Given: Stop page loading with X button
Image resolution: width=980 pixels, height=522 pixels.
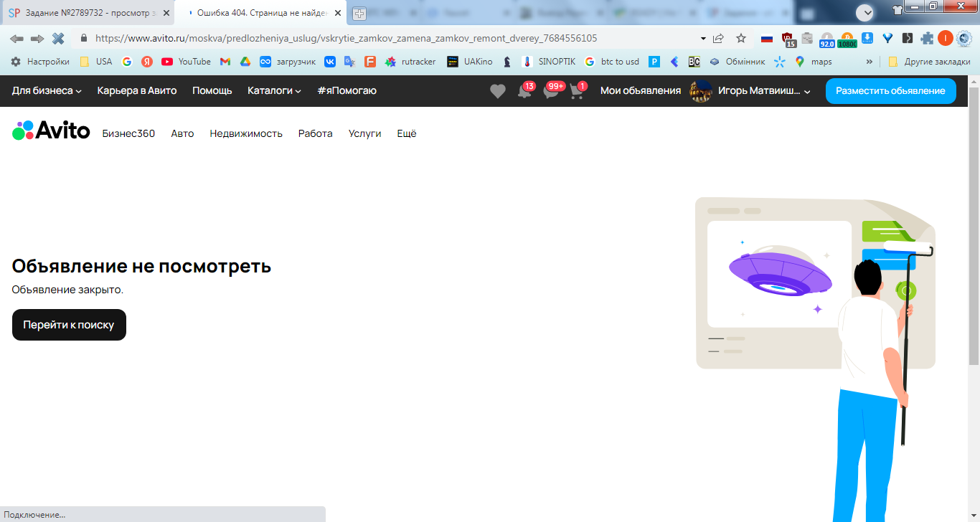Looking at the screenshot, I should point(58,39).
